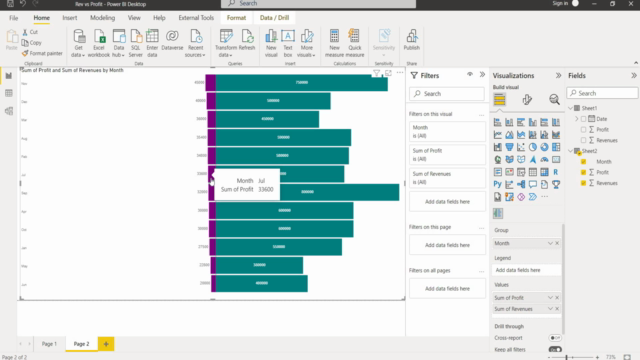640x360 pixels.
Task: Collapse the Sheet2 table
Action: click(571, 151)
